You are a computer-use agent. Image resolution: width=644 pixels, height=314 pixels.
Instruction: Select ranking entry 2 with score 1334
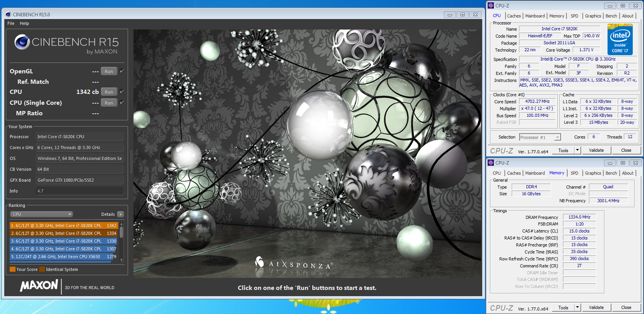[x=64, y=233]
